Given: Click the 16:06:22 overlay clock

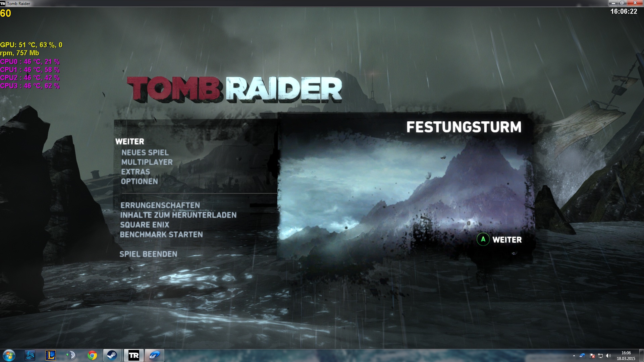Looking at the screenshot, I should tap(624, 11).
